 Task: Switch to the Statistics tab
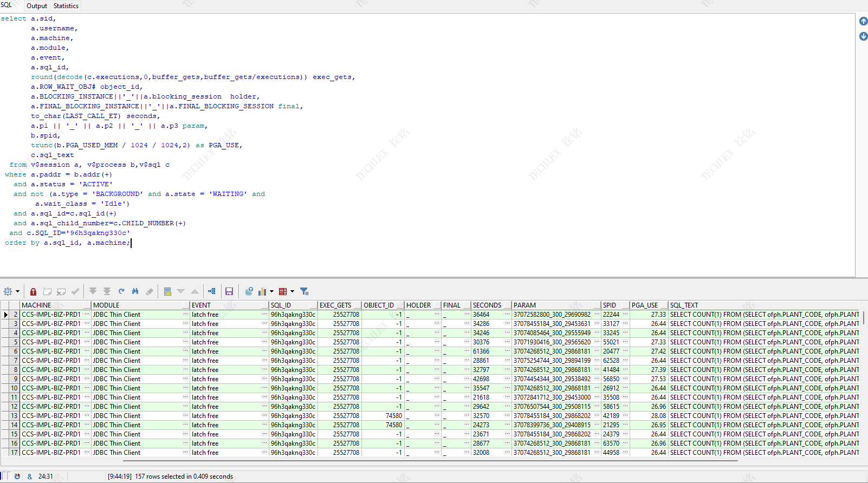(x=66, y=6)
